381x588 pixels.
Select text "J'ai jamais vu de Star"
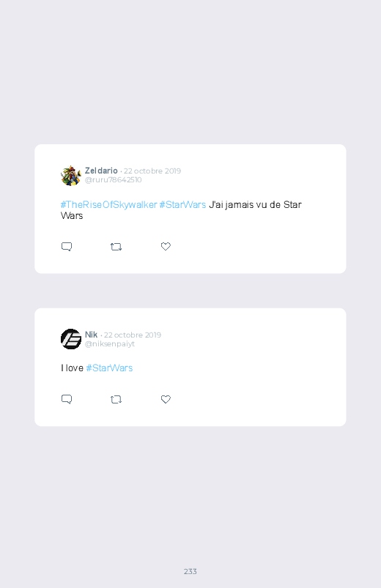tap(255, 204)
